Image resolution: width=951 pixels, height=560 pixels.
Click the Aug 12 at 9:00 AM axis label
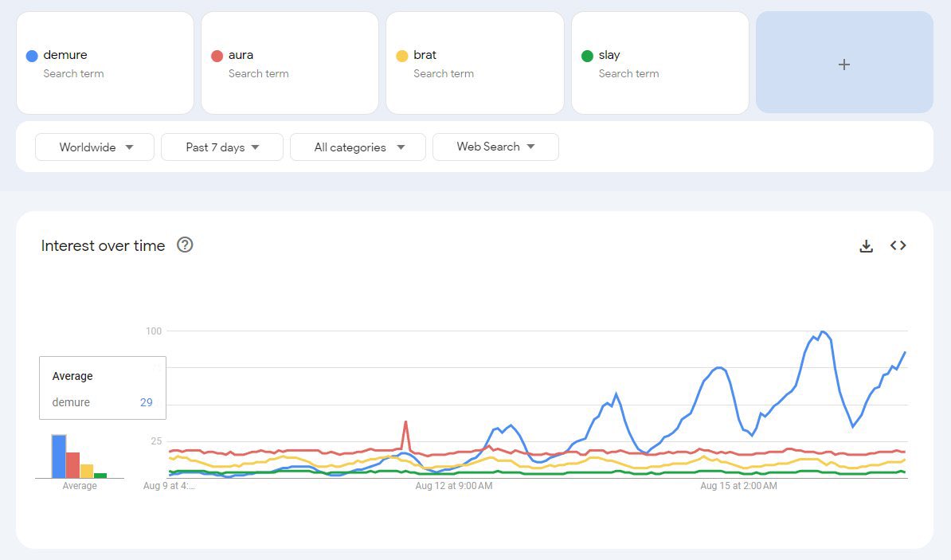(x=454, y=486)
